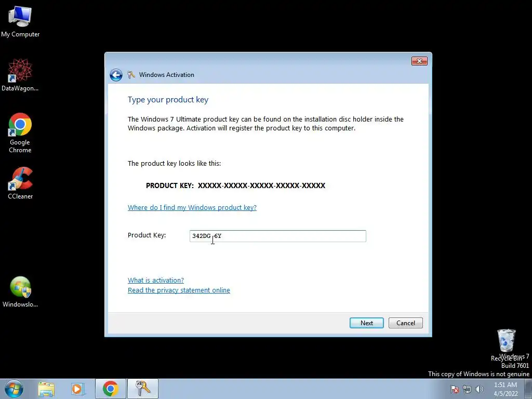Click the Show desktop button
This screenshot has width=532, height=399.
528,389
